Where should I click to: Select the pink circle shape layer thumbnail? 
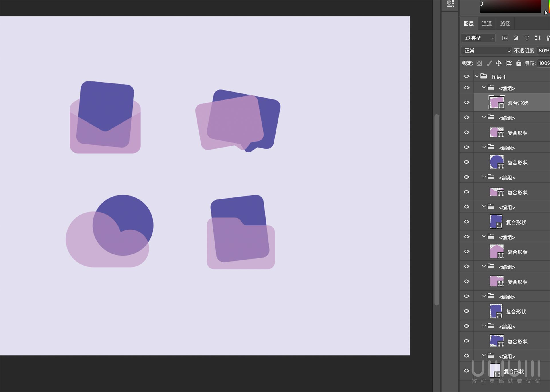[496, 133]
